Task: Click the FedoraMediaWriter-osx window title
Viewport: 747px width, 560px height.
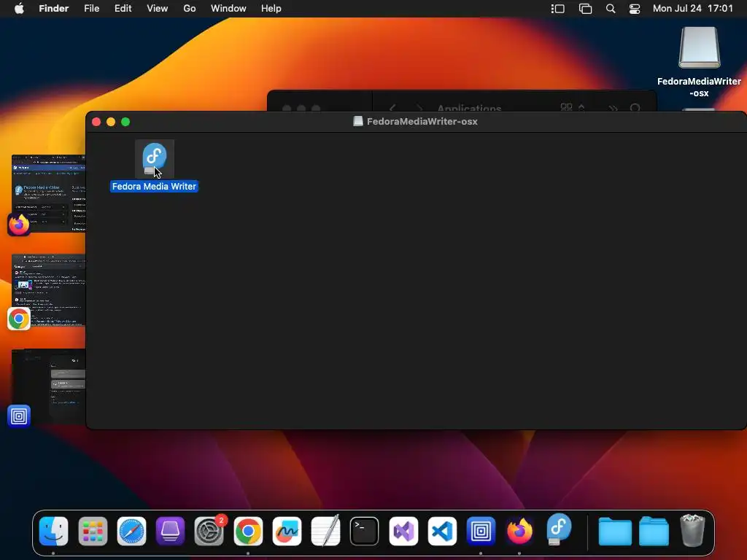Action: 422,122
